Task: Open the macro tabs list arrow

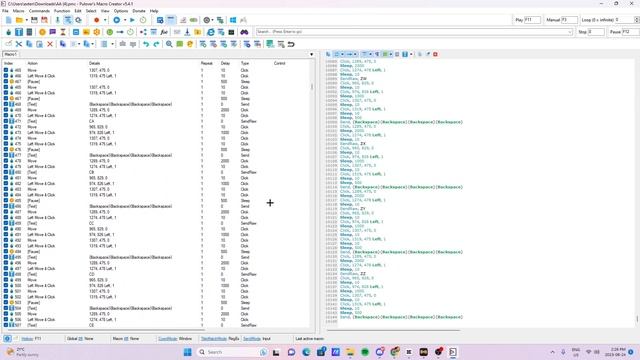Action: point(311,54)
